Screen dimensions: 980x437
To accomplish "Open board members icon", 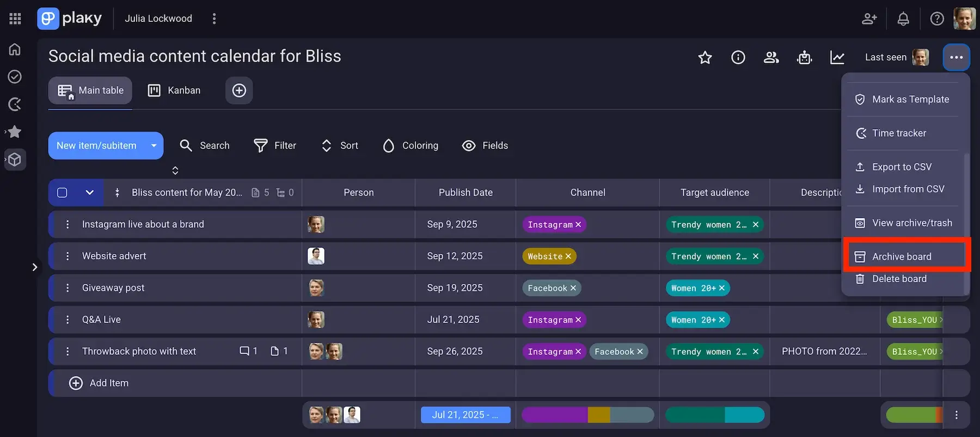I will 771,57.
